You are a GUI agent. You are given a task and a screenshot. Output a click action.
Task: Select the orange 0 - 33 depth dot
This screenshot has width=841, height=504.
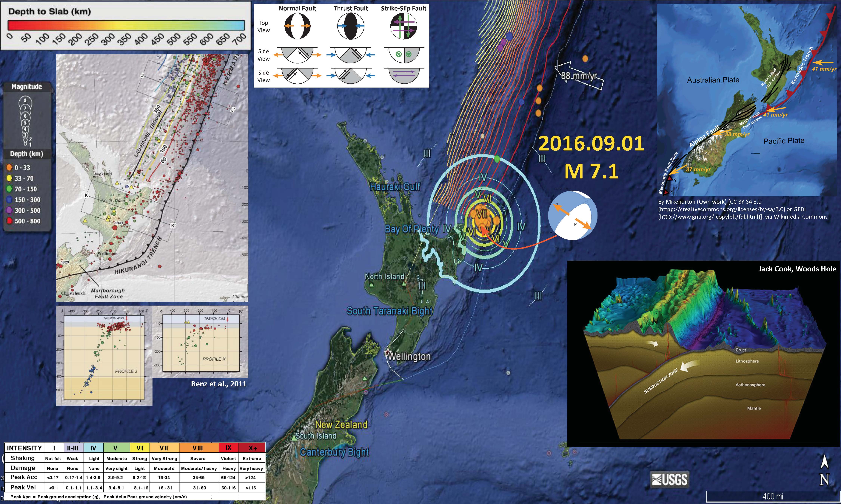click(10, 167)
